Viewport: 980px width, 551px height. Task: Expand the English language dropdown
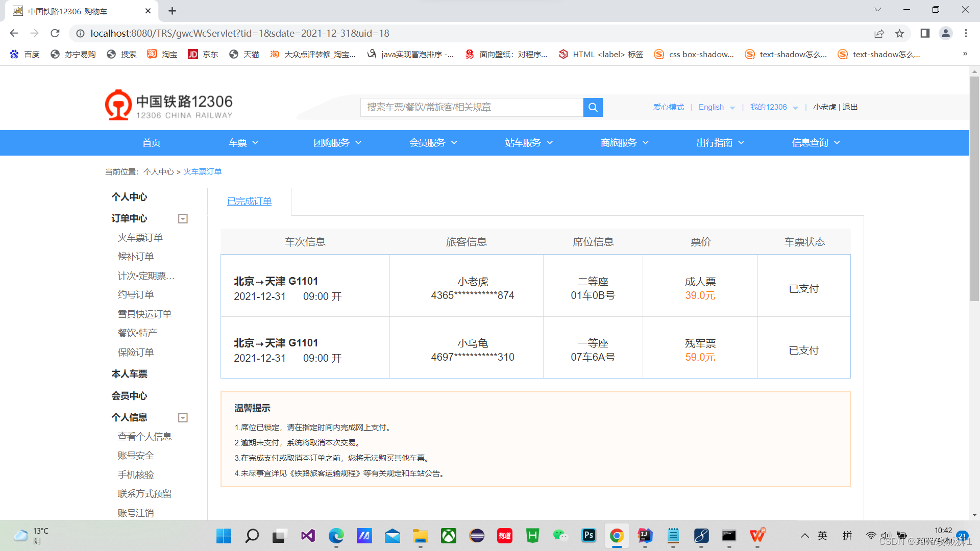[x=716, y=107]
